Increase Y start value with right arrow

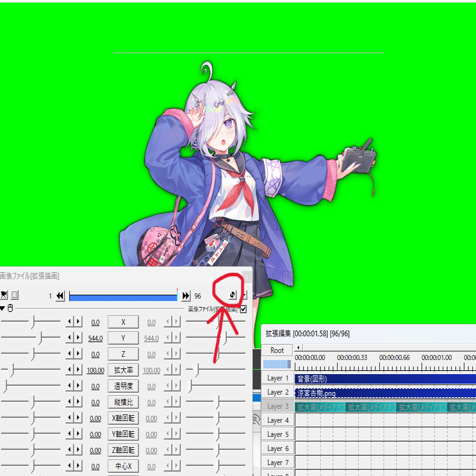(x=78, y=337)
